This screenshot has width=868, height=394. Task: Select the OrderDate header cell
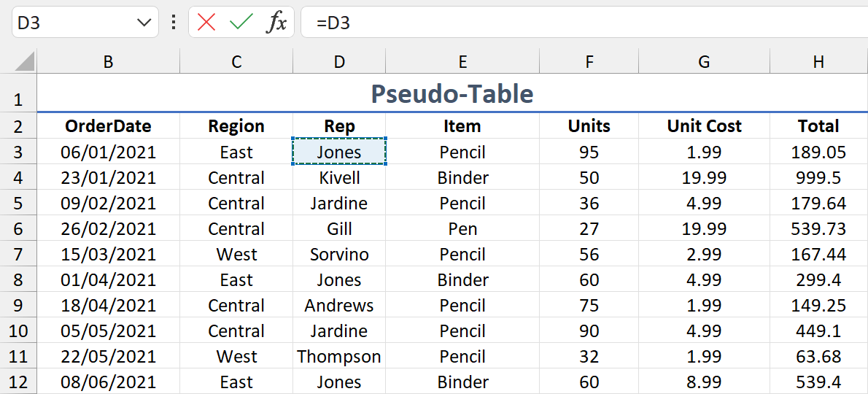point(108,126)
